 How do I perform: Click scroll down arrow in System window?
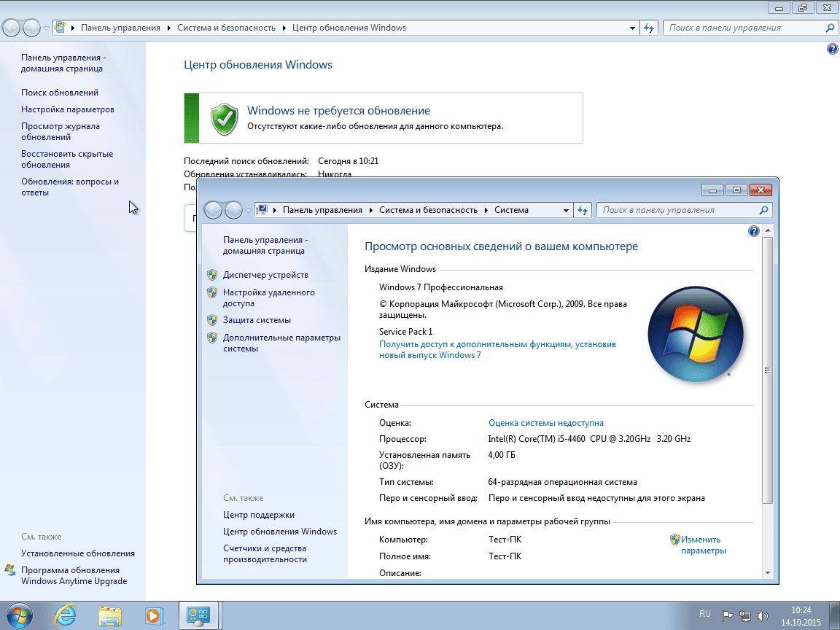[768, 572]
